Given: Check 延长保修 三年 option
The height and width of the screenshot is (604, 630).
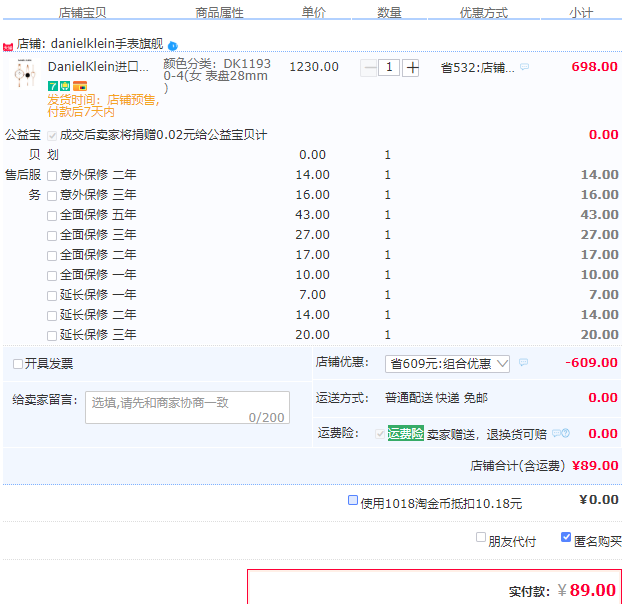Looking at the screenshot, I should coord(52,336).
